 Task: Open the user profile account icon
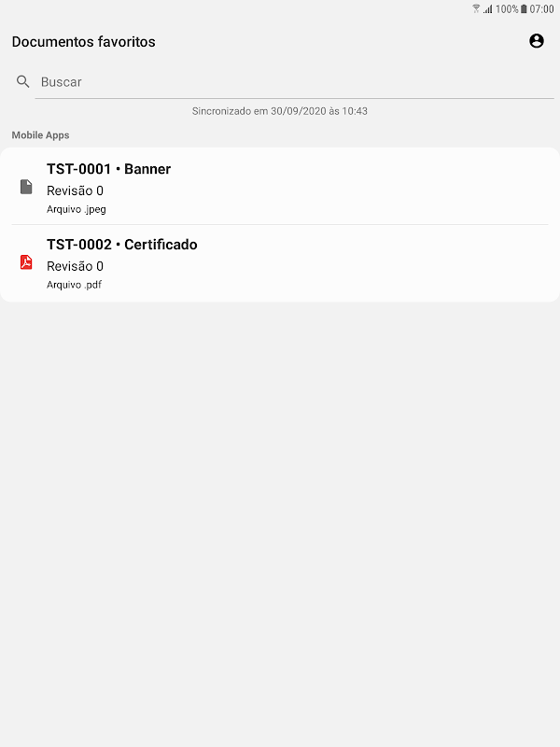(536, 41)
